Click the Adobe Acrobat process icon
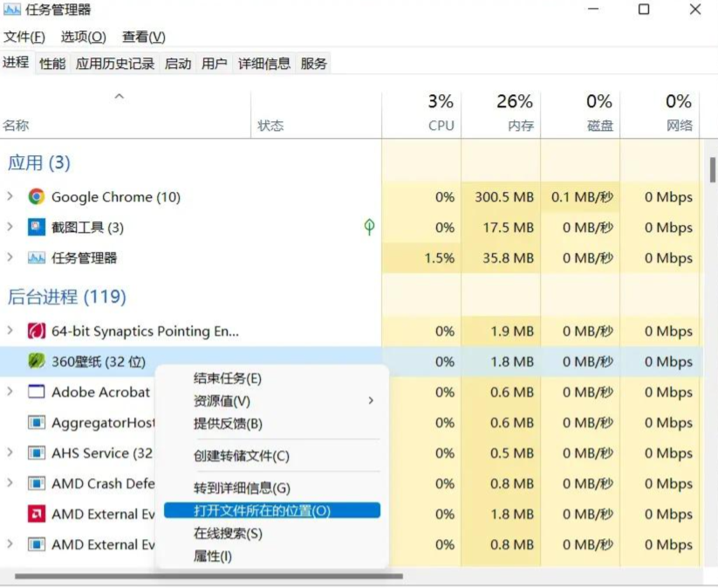Image resolution: width=718 pixels, height=588 pixels. pos(36,393)
